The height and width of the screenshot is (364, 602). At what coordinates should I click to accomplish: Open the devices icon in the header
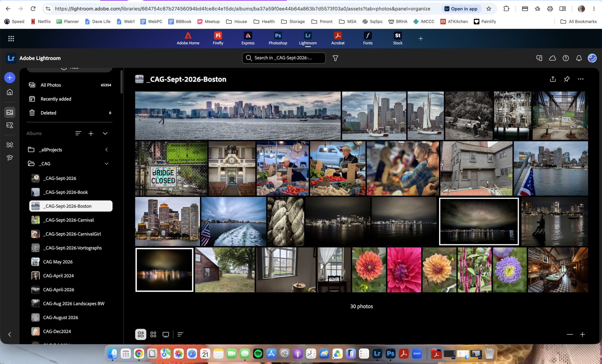click(539, 58)
